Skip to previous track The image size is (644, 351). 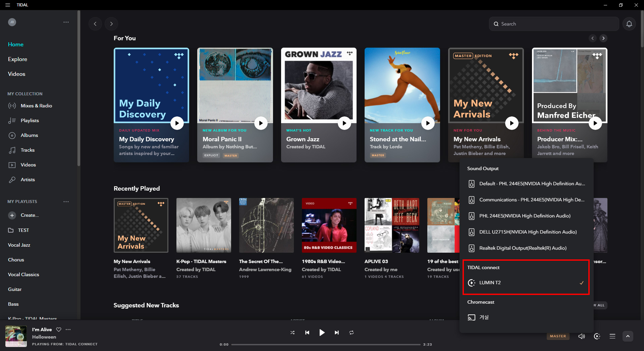pyautogui.click(x=307, y=333)
